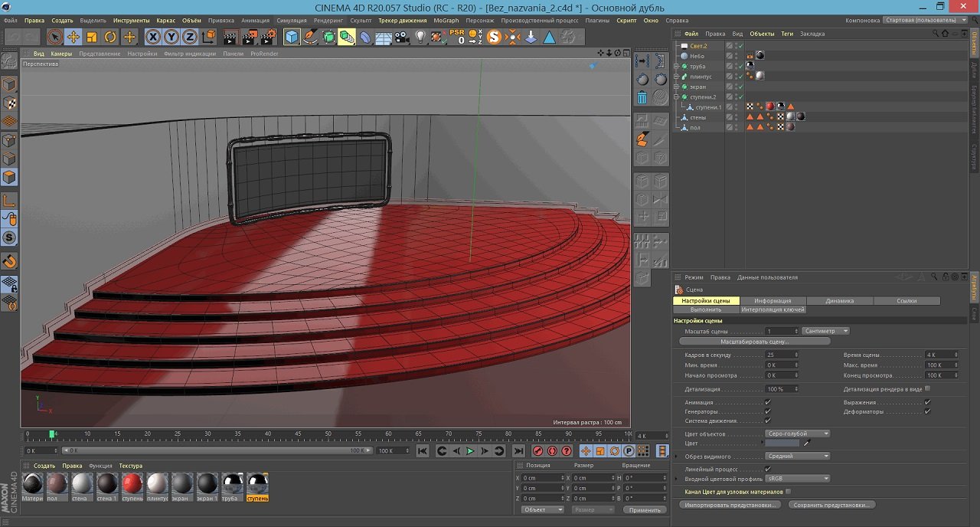Select the red ступень material thumbnail

coord(132,484)
